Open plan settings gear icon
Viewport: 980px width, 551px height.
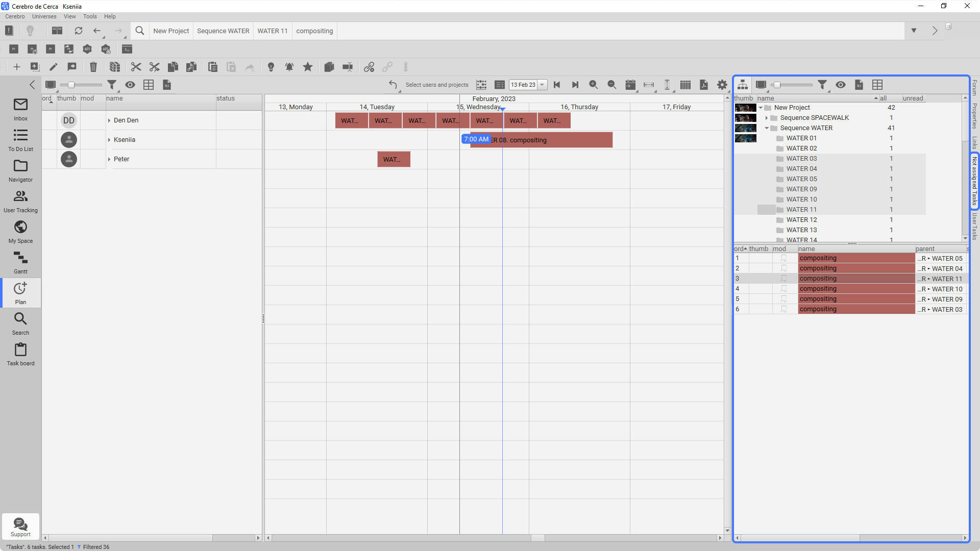coord(722,85)
